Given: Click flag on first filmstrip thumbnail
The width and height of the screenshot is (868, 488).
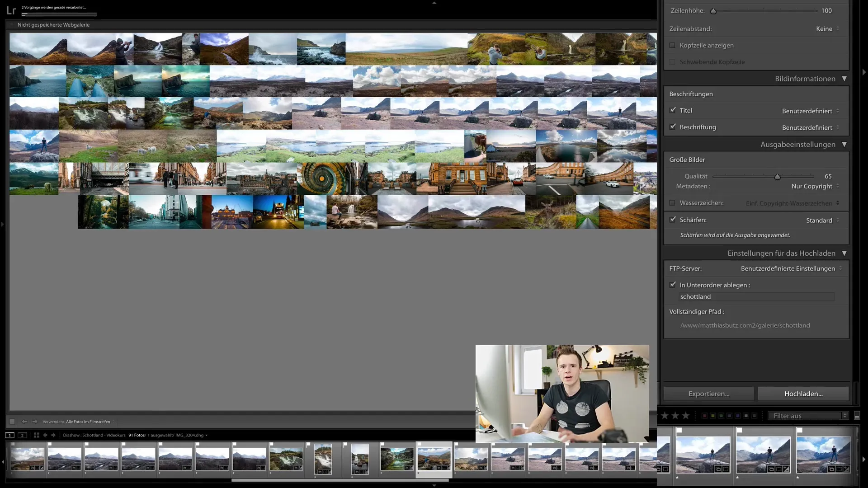Looking at the screenshot, I should (x=13, y=445).
